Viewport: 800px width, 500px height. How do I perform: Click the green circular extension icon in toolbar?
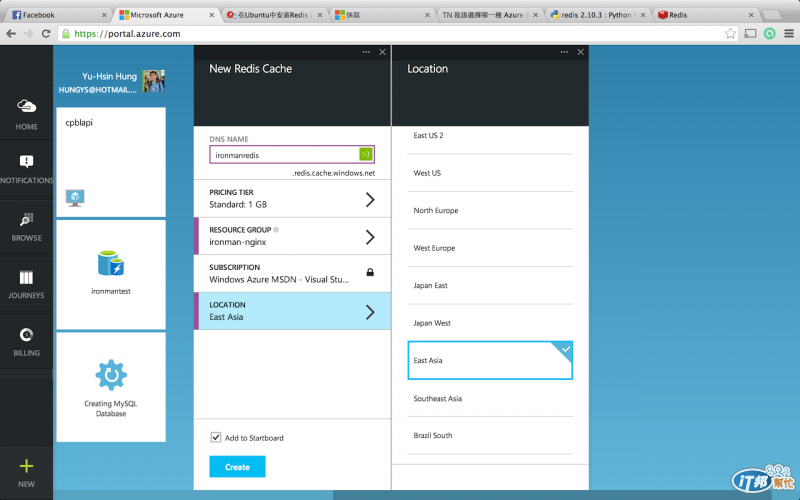tap(770, 34)
